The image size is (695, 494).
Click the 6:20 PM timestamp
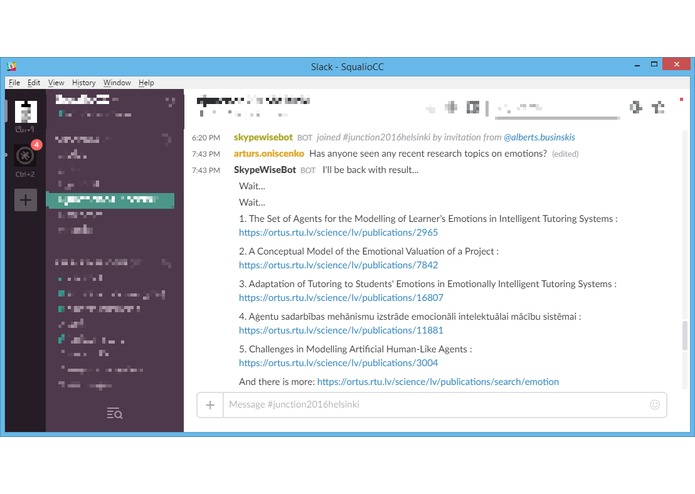pyautogui.click(x=206, y=138)
